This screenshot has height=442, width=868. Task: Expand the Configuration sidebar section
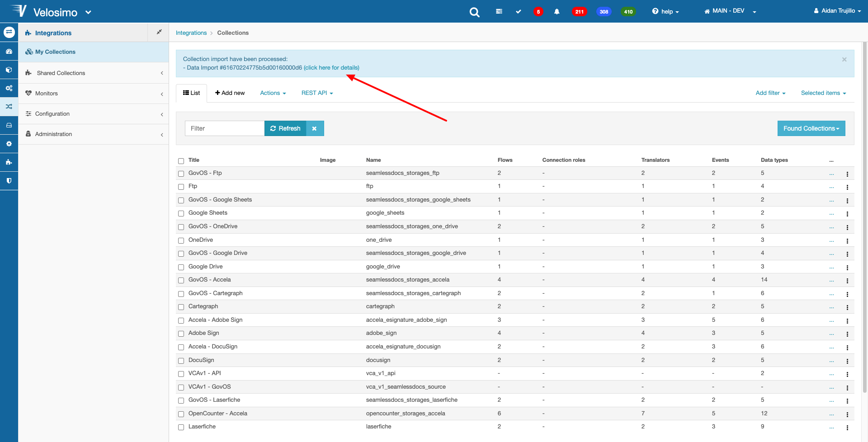coord(94,114)
